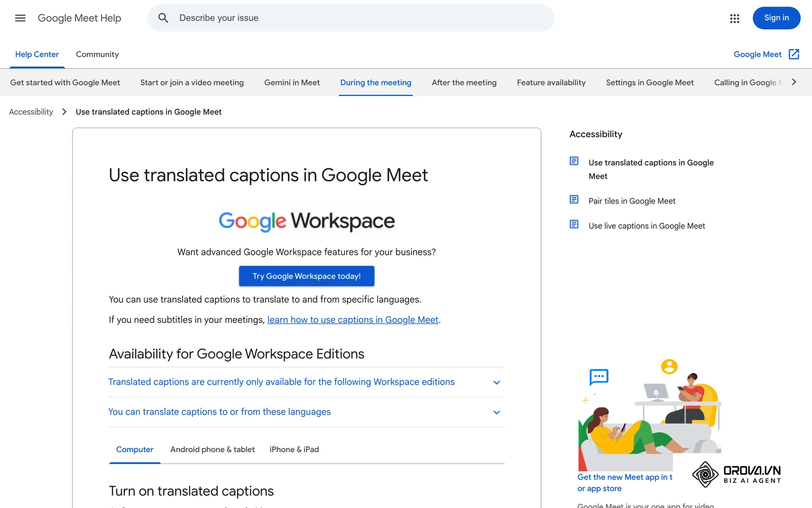Switch to the Community tab
This screenshot has height=508, width=812.
click(x=97, y=54)
